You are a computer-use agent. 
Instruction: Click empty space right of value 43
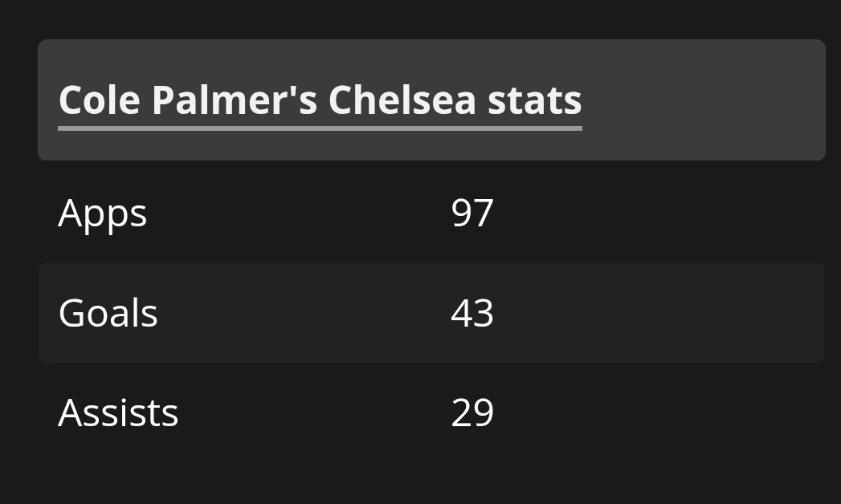tap(659, 313)
